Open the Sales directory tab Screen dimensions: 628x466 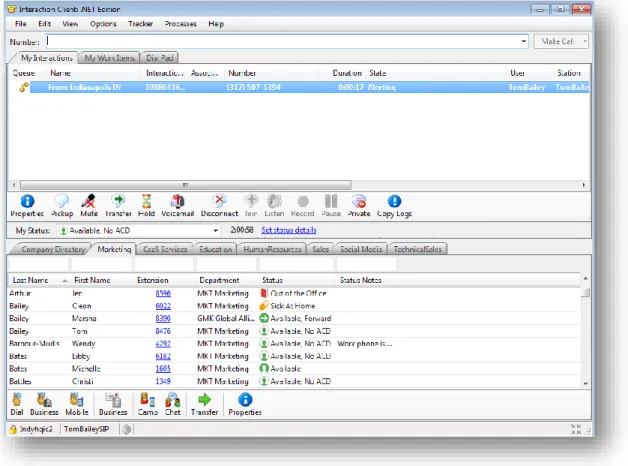coord(320,249)
